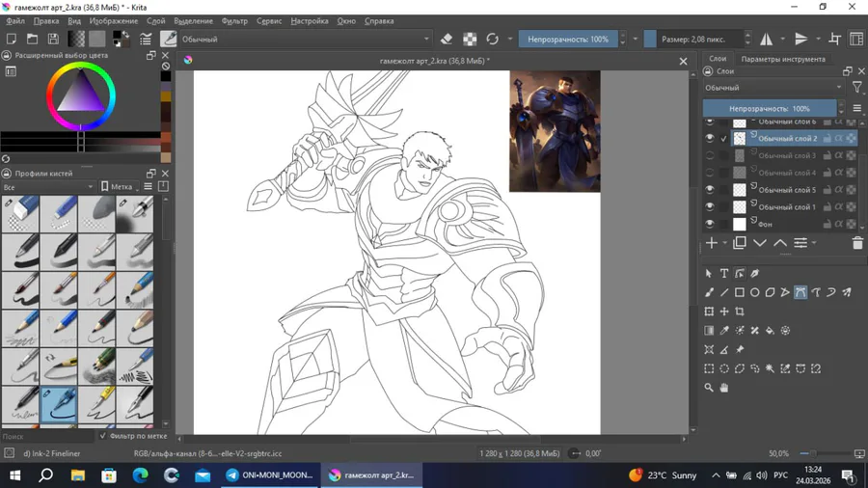Screen dimensions: 868x488
Task: Open the 'Фильтр' menu
Action: 234,21
